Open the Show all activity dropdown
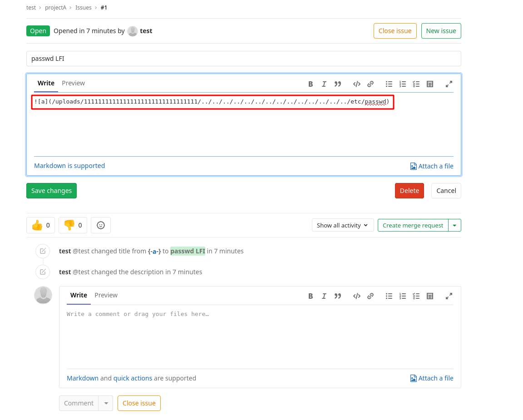The image size is (523, 420). [343, 225]
